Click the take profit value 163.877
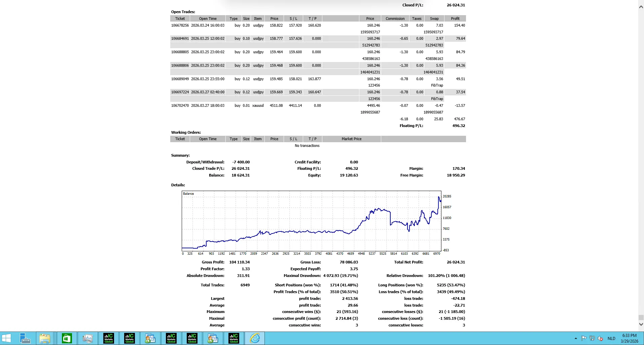Screen dimensions: 644x345 tap(314, 79)
